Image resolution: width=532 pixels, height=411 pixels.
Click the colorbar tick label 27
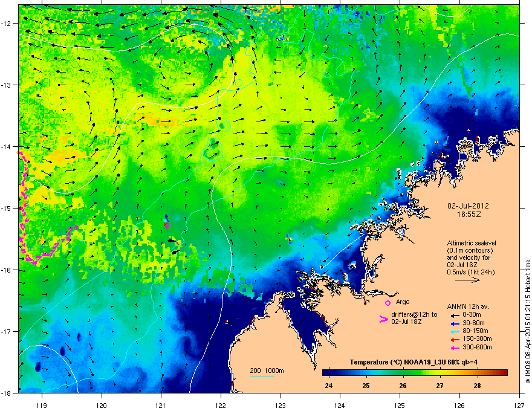tap(440, 386)
